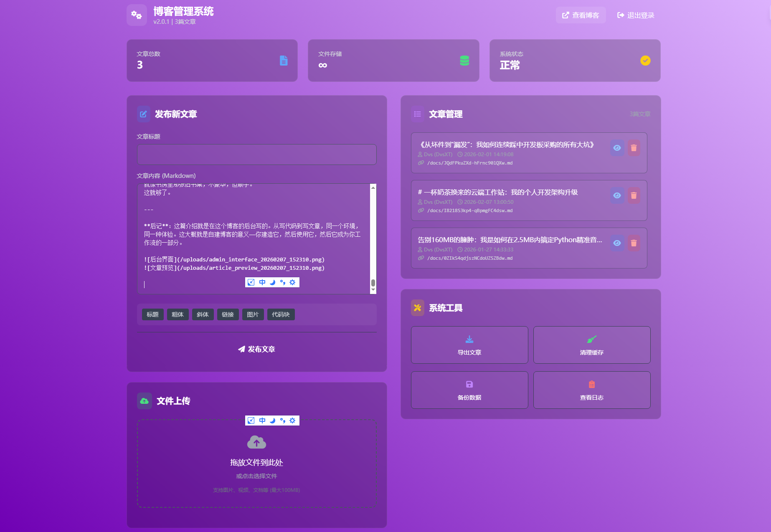Publish the article with 发布文章
This screenshot has height=532, width=771.
256,350
